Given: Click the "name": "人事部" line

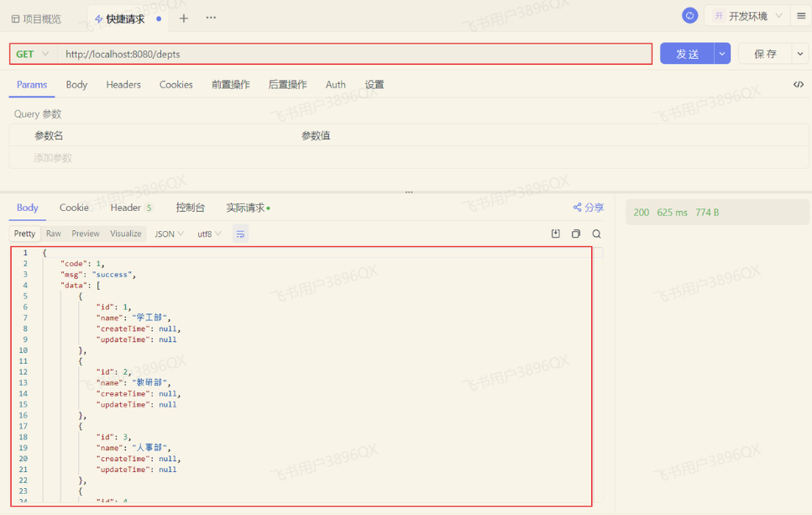Looking at the screenshot, I should click(134, 448).
